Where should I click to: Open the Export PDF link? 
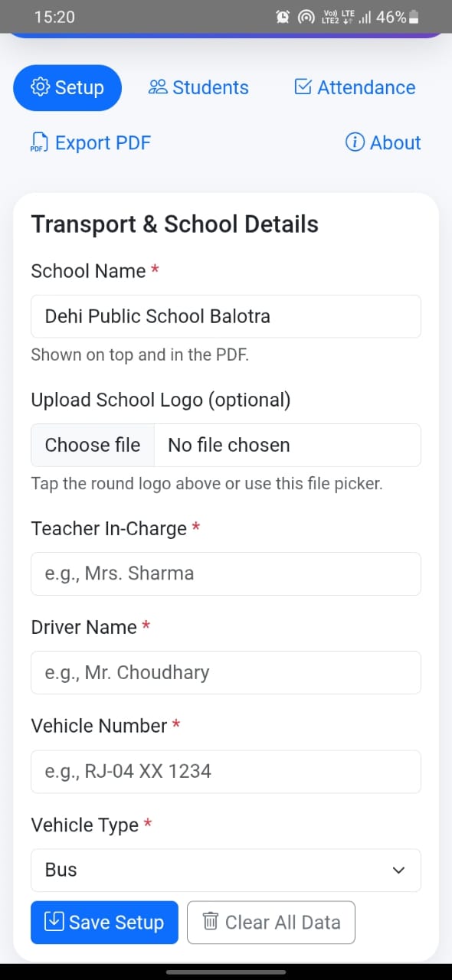pyautogui.click(x=90, y=142)
